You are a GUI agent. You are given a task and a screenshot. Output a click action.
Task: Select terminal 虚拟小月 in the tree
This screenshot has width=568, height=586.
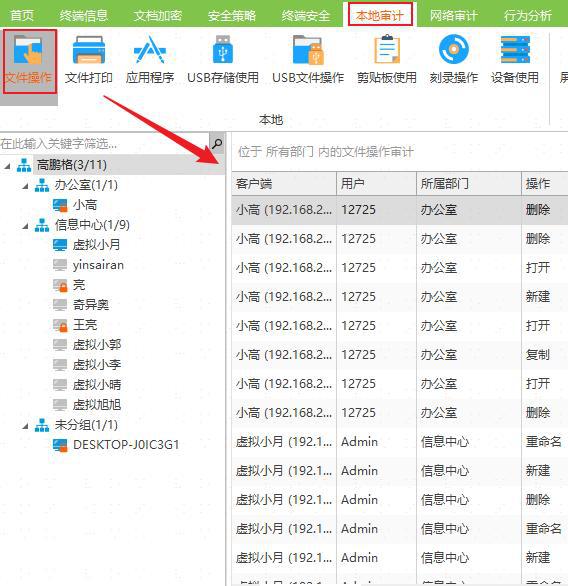(x=96, y=245)
